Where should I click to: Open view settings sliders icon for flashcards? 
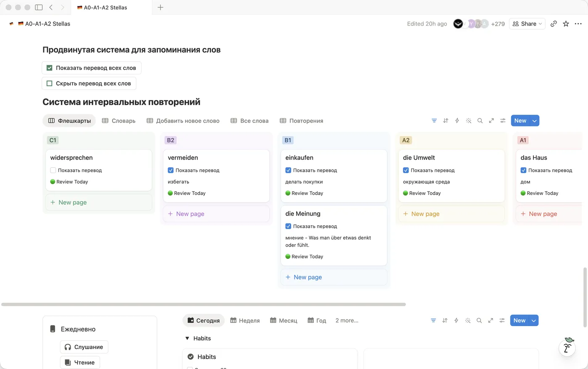tap(503, 121)
